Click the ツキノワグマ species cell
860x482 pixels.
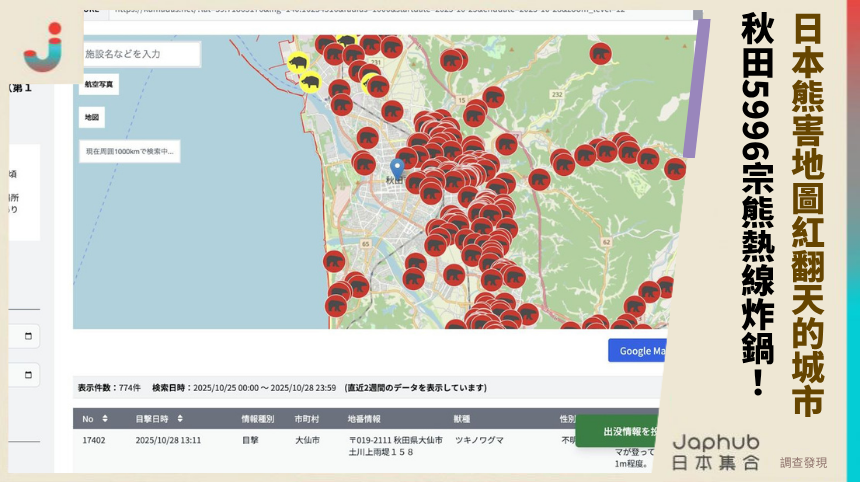tap(479, 440)
